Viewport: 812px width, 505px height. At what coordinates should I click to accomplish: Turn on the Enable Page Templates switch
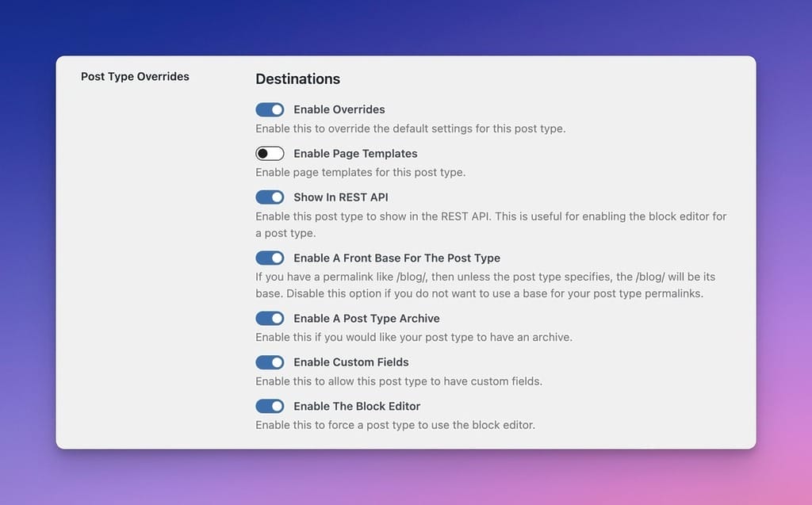pyautogui.click(x=270, y=153)
